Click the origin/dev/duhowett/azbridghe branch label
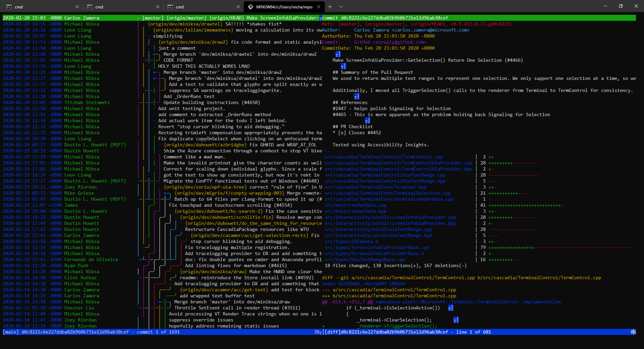 point(205,145)
